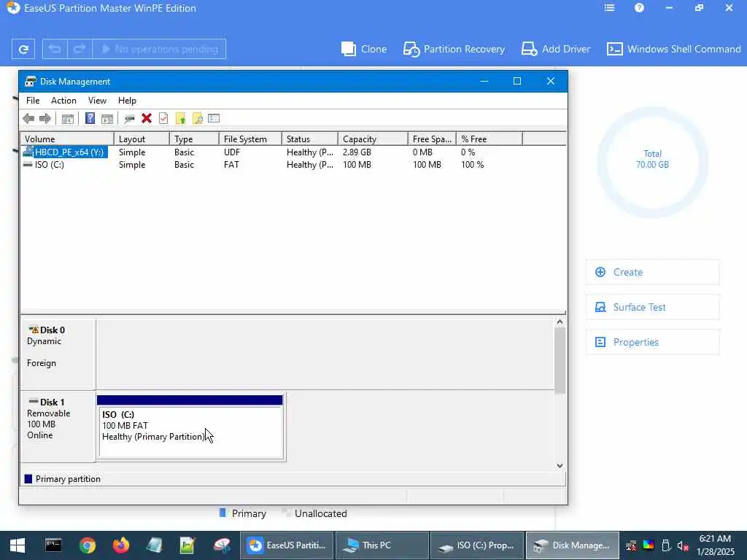747x560 pixels.
Task: Select the Disk 0 Dynamic Foreign label
Action: tap(58, 354)
